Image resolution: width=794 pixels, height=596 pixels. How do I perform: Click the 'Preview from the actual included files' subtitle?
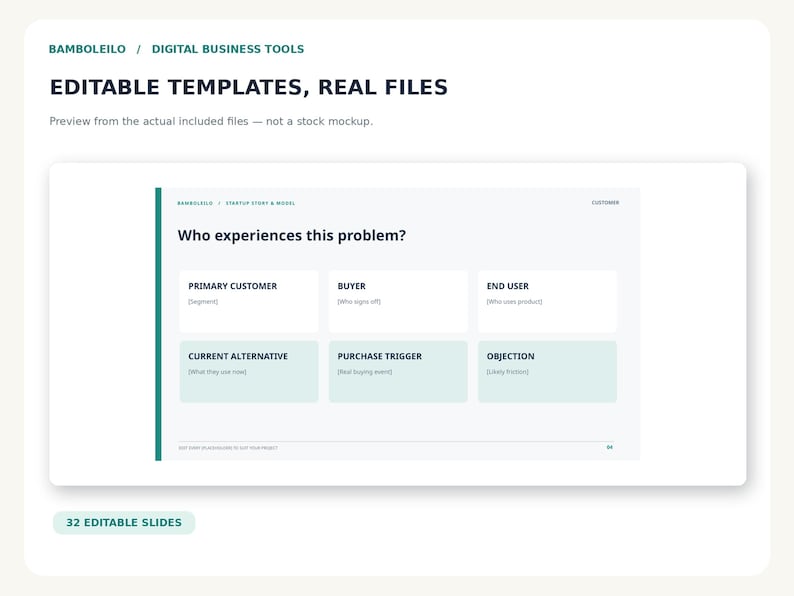click(x=211, y=122)
